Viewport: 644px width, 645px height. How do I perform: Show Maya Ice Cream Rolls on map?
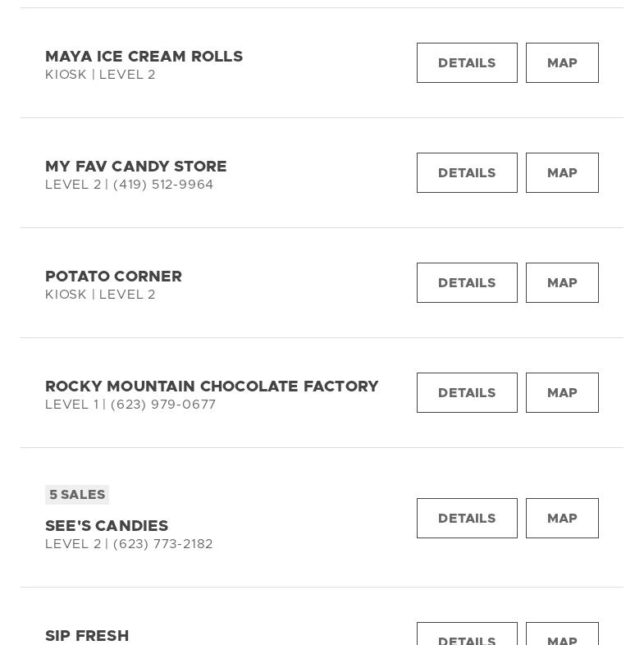[562, 63]
